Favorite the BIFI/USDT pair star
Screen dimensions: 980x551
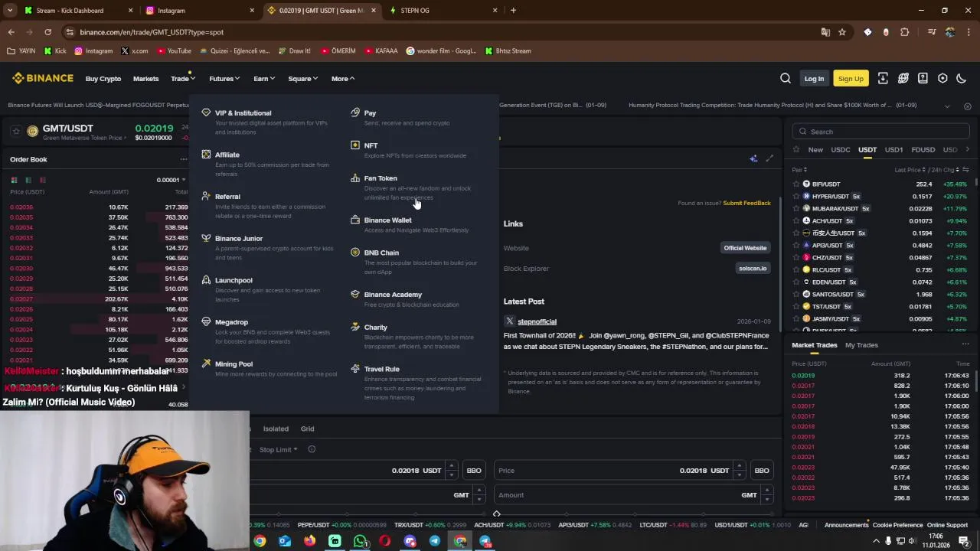click(796, 184)
